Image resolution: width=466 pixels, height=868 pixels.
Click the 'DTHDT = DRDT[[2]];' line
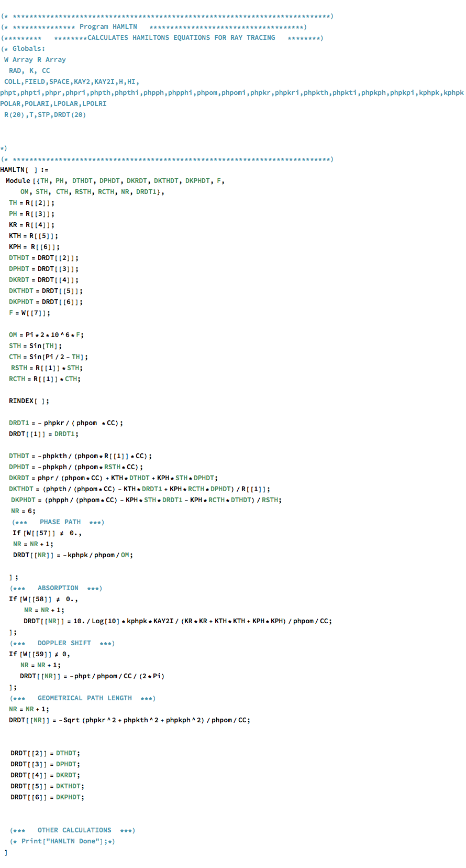pyautogui.click(x=44, y=258)
